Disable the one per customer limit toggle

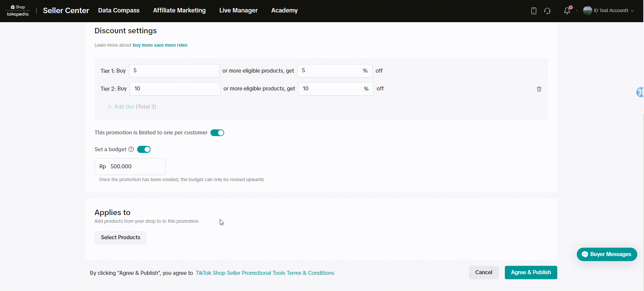tap(217, 133)
